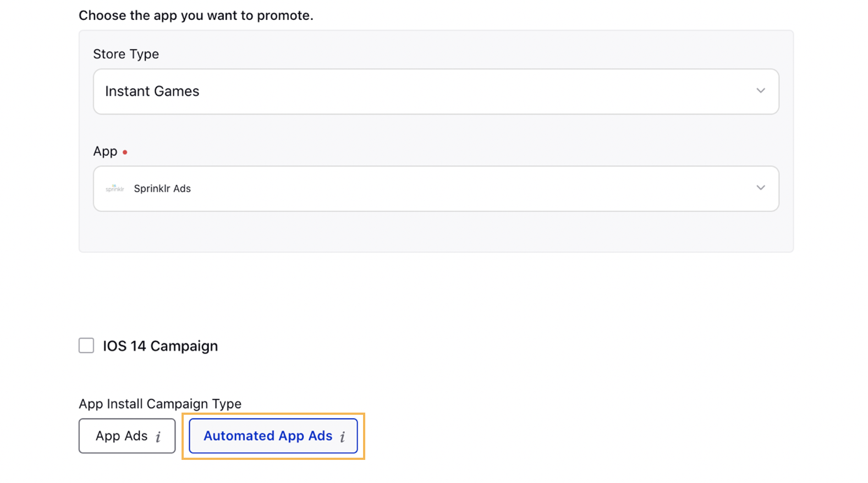Select the App Ads campaign type button
Image resolution: width=868 pixels, height=483 pixels.
tap(127, 436)
